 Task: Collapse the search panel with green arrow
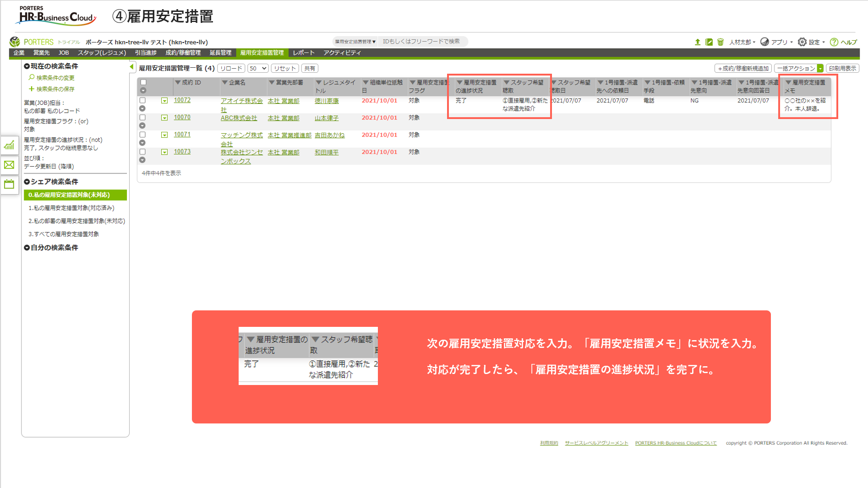tap(132, 67)
